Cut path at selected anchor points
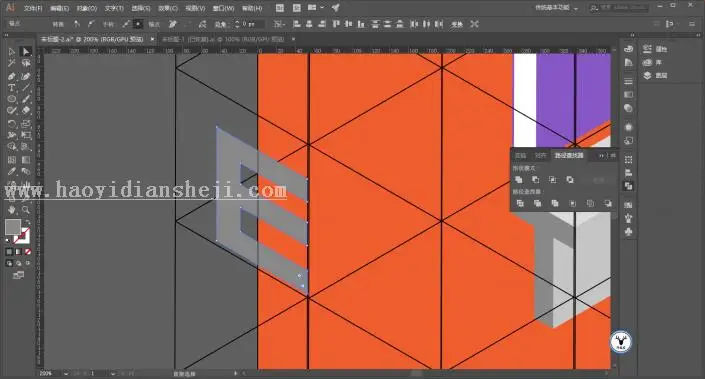Screen dimensions: 705x379 point(202,24)
